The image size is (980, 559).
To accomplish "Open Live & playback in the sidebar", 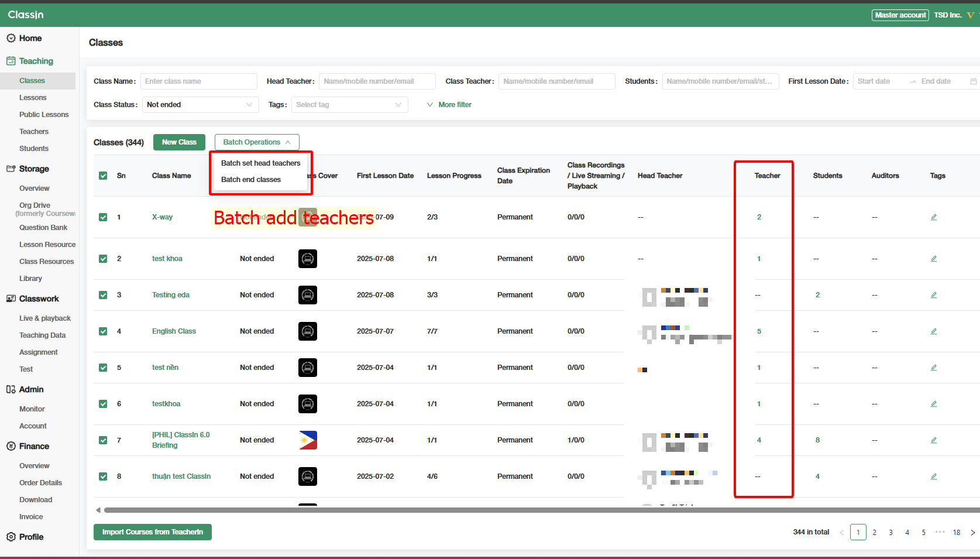I will coord(45,318).
